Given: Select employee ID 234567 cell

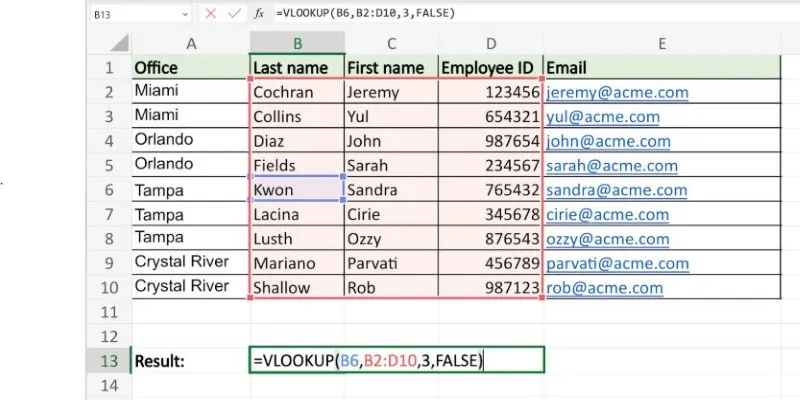Looking at the screenshot, I should [x=491, y=165].
